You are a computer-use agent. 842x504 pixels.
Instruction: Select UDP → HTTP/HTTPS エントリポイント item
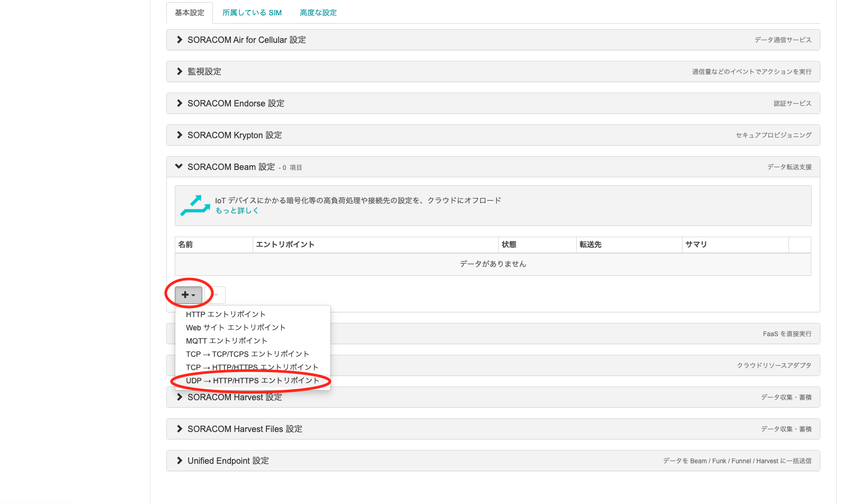click(253, 381)
